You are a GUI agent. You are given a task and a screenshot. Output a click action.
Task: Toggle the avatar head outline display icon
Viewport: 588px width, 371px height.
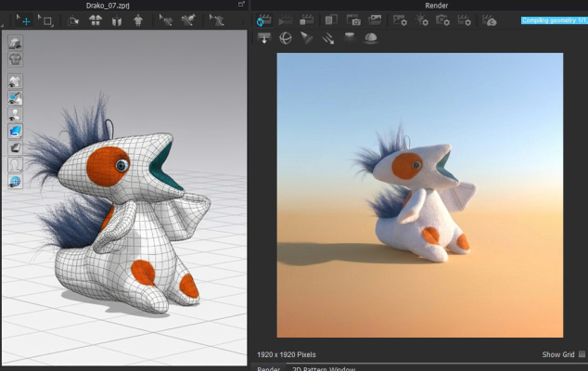click(x=15, y=164)
